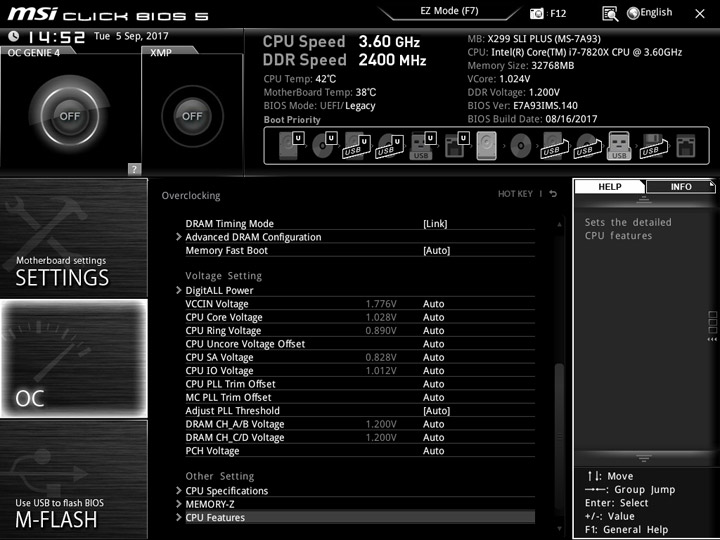Toggle the OC GENIE 4 OFF knob

pyautogui.click(x=69, y=116)
